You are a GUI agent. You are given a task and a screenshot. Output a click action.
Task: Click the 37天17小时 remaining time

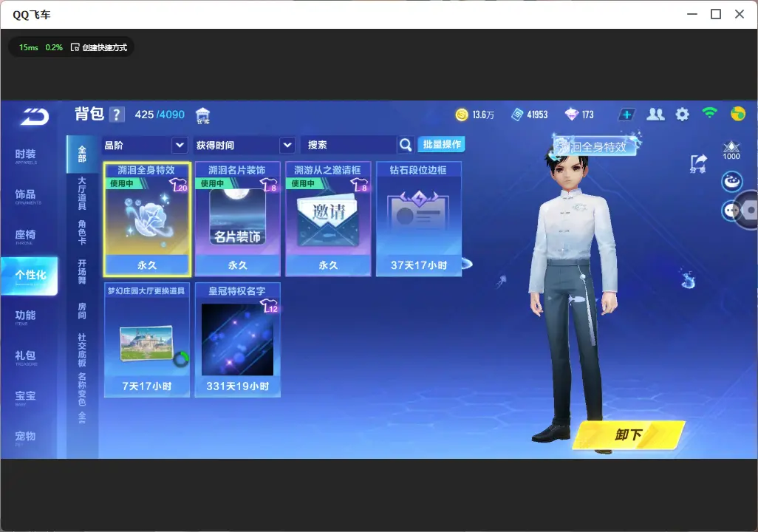419,265
